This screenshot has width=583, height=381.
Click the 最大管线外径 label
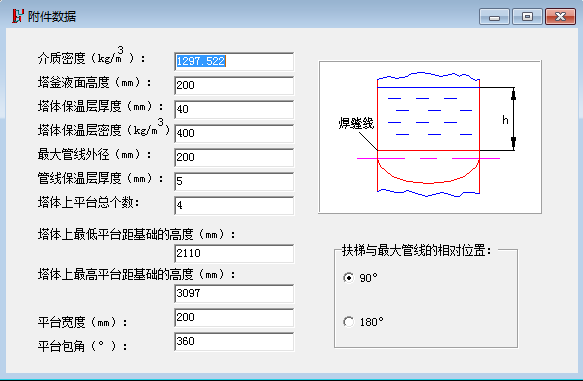(94, 154)
